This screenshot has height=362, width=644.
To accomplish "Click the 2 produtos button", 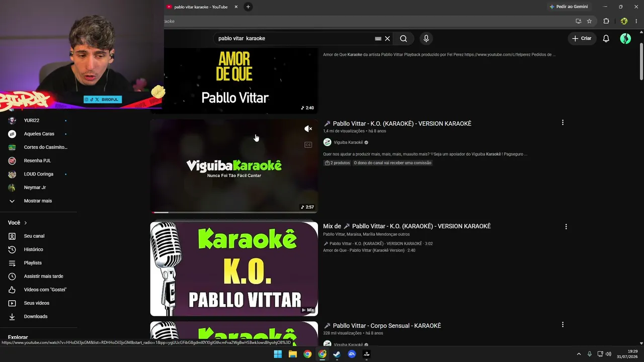I will point(337,163).
